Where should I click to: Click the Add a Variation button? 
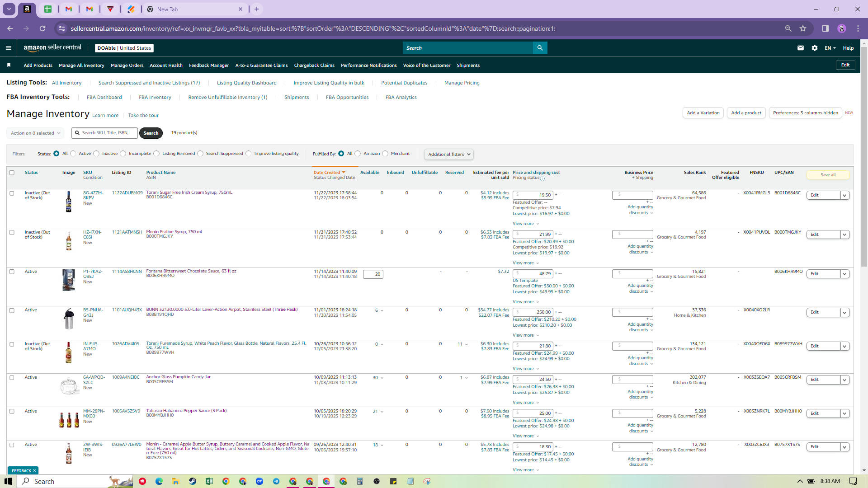click(x=703, y=113)
